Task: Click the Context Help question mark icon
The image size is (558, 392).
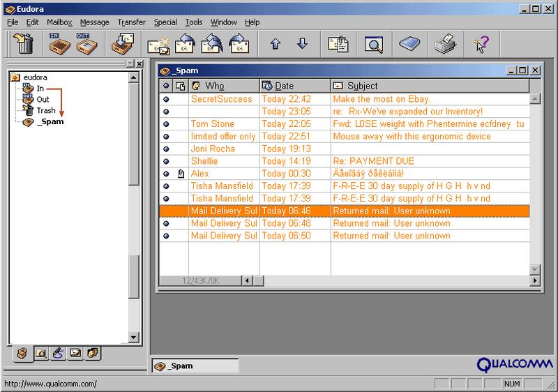Action: pos(481,44)
